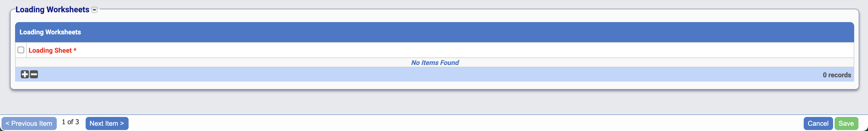This screenshot has height=131, width=868.
Task: Click the 1 of 3 item indicator
Action: 70,122
